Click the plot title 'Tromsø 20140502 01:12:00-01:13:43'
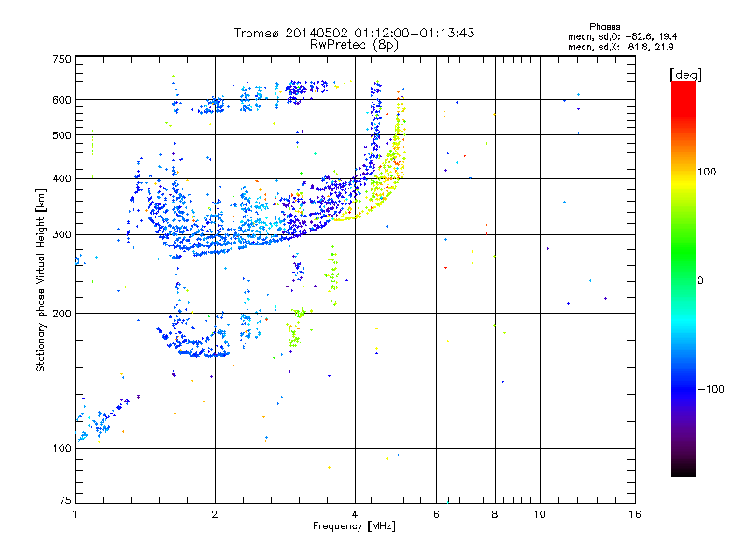 click(354, 33)
